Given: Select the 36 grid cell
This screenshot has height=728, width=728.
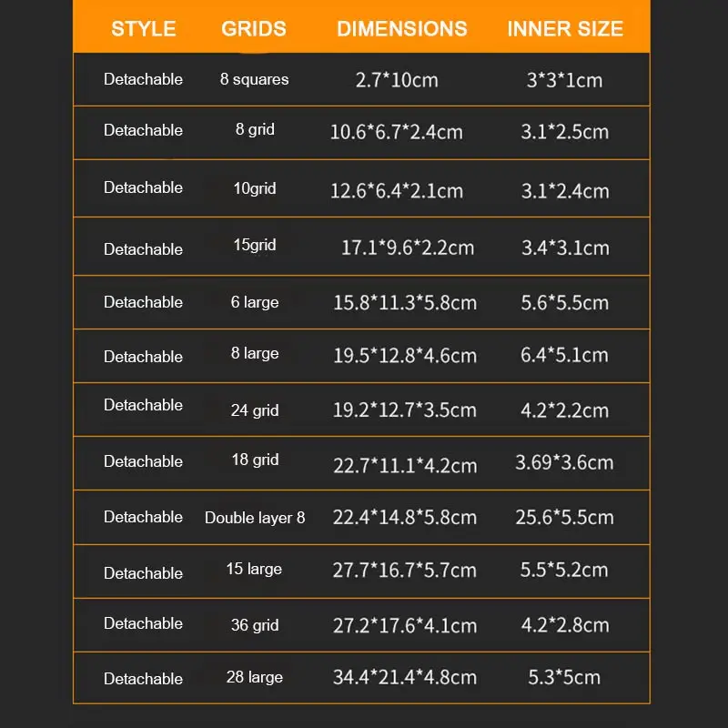Looking at the screenshot, I should coord(255,625).
